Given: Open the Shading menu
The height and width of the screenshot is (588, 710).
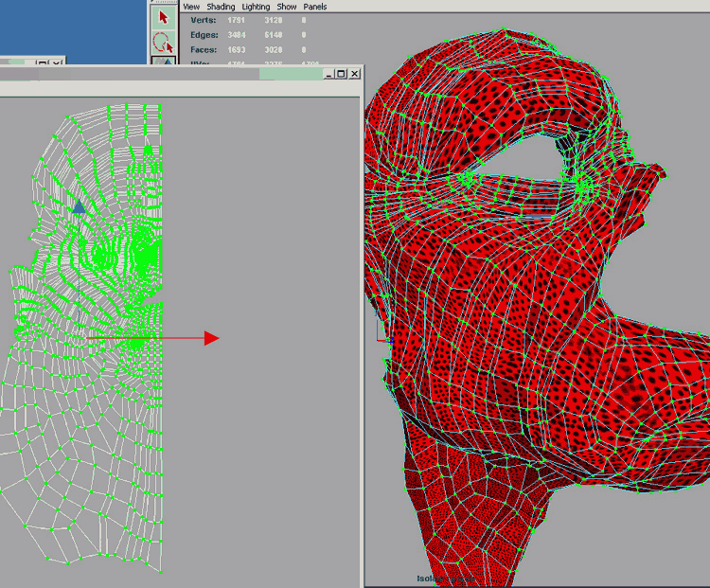Looking at the screenshot, I should (x=221, y=7).
